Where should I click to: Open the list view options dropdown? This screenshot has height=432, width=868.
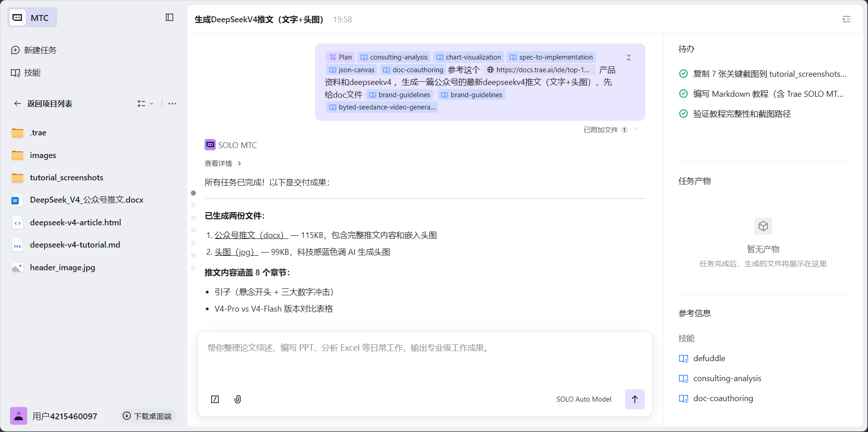(145, 104)
